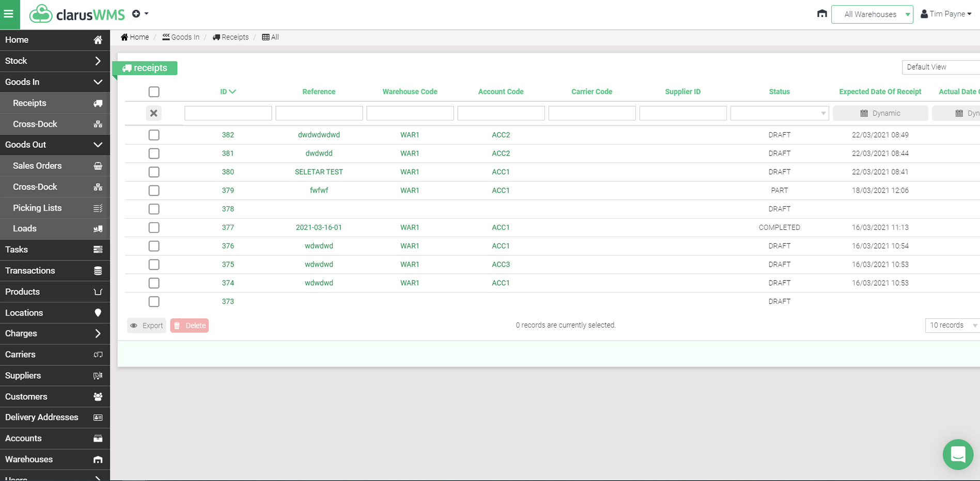
Task: Click the Reference filter input field
Action: tap(319, 113)
